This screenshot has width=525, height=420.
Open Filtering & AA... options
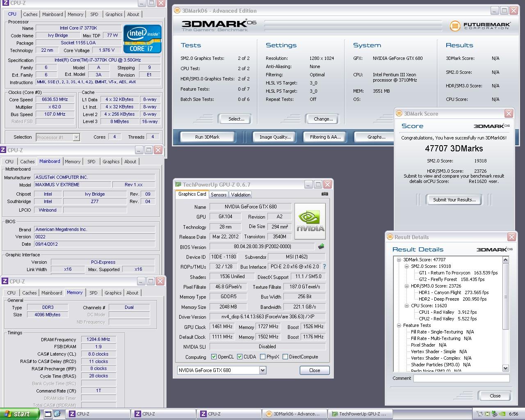tap(325, 137)
